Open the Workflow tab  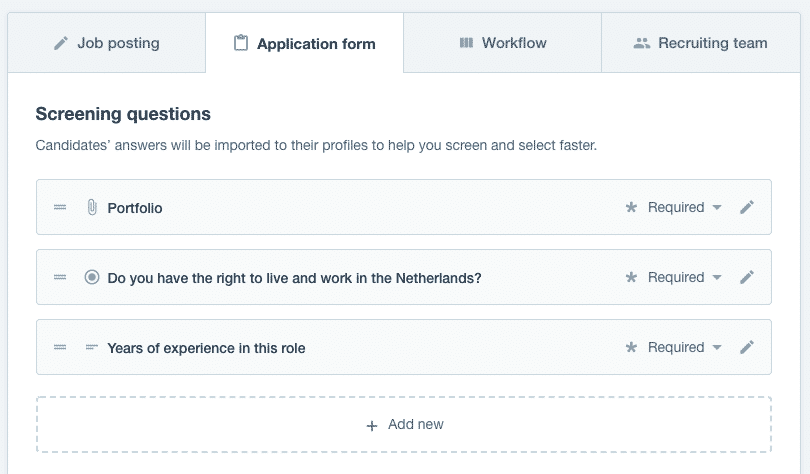[x=502, y=43]
